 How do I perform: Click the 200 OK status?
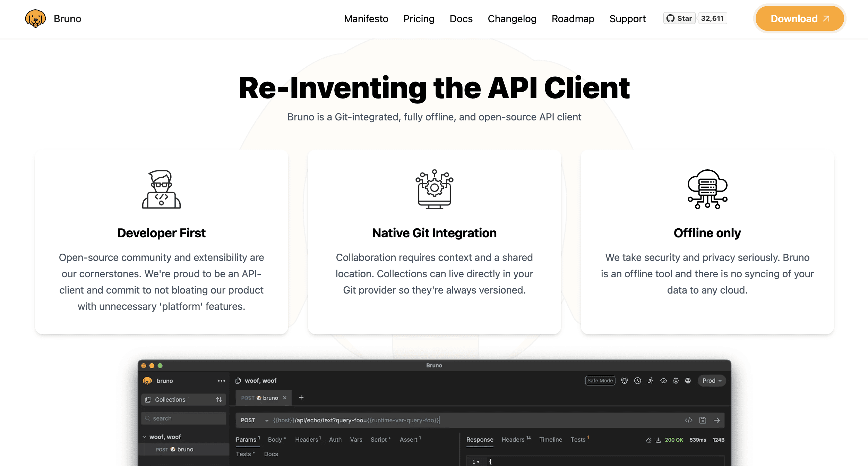674,440
